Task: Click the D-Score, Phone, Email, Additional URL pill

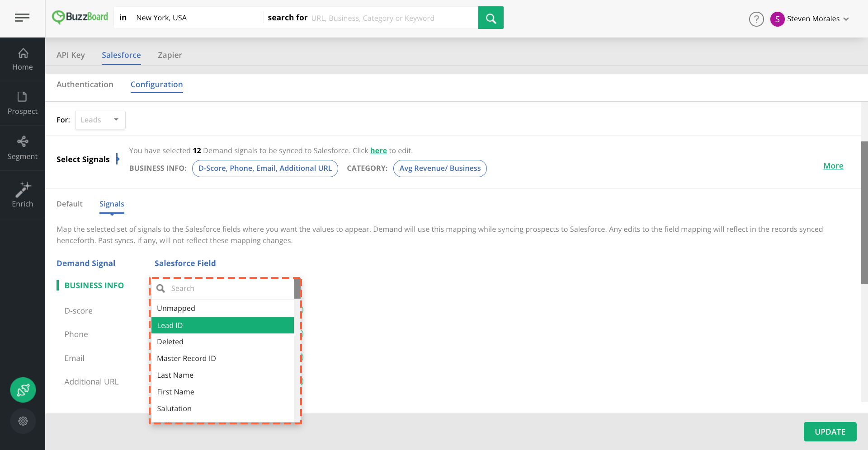Action: (x=265, y=168)
